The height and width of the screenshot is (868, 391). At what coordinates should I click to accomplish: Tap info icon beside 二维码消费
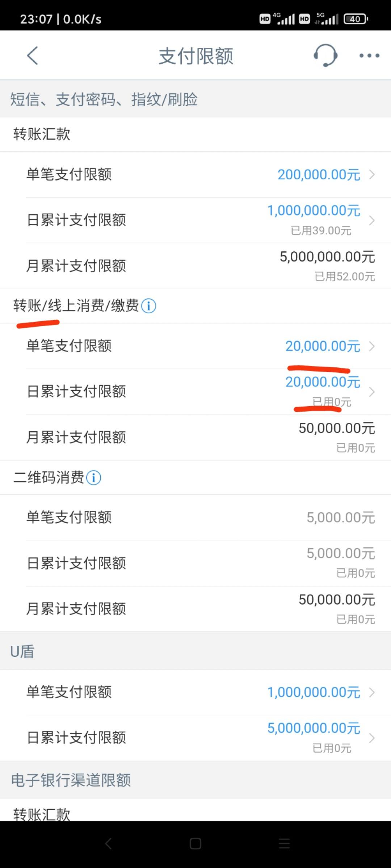(93, 477)
